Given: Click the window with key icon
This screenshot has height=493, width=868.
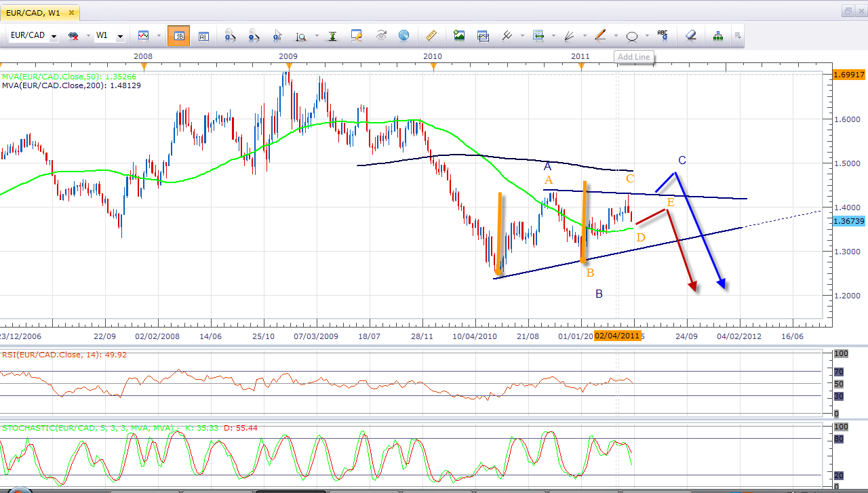Looking at the screenshot, I should pyautogui.click(x=357, y=36).
